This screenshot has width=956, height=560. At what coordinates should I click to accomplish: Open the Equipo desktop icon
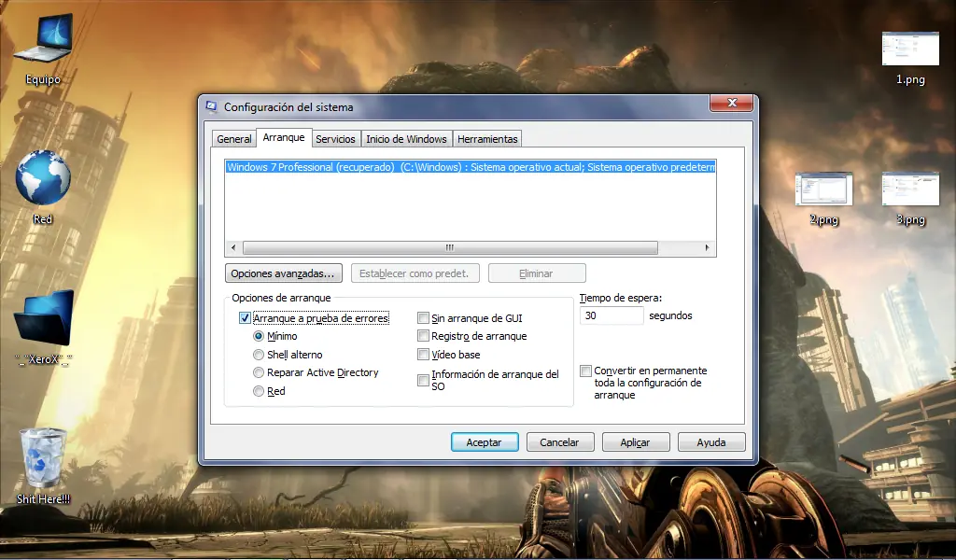43,39
